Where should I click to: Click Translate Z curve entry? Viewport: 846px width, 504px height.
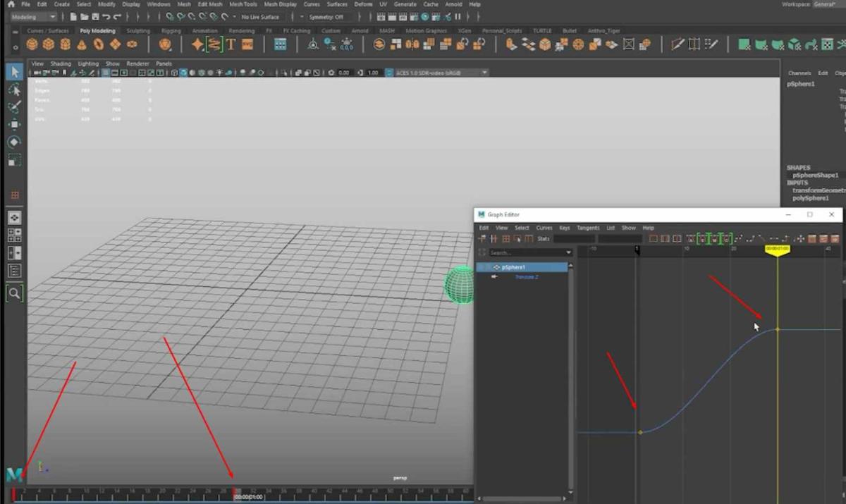click(x=527, y=277)
